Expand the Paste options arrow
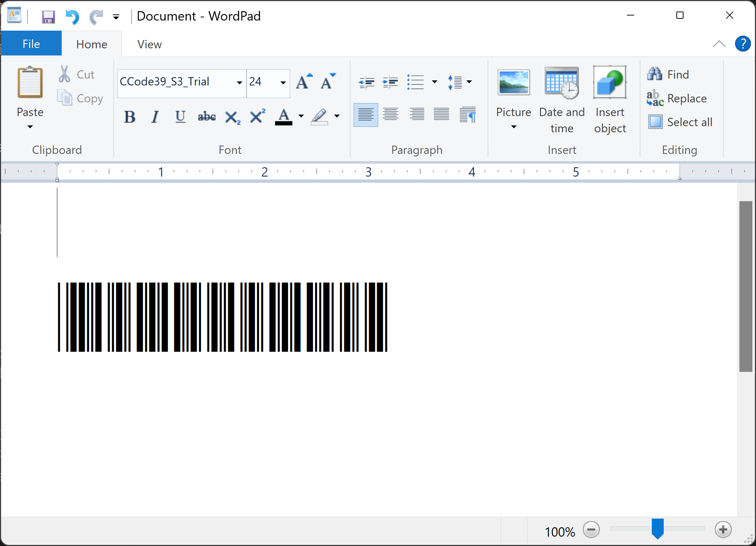This screenshot has height=546, width=756. 30,127
